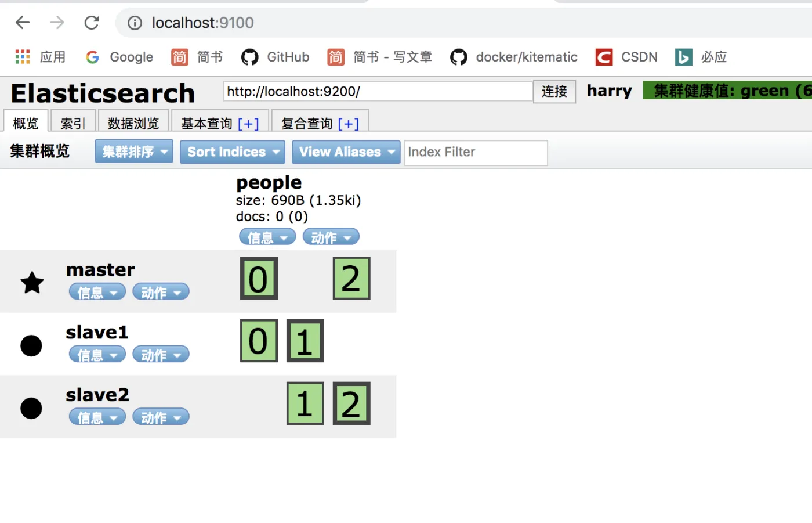The width and height of the screenshot is (812, 523).
Task: Click the 集群健康值 green status badge
Action: pos(727,91)
